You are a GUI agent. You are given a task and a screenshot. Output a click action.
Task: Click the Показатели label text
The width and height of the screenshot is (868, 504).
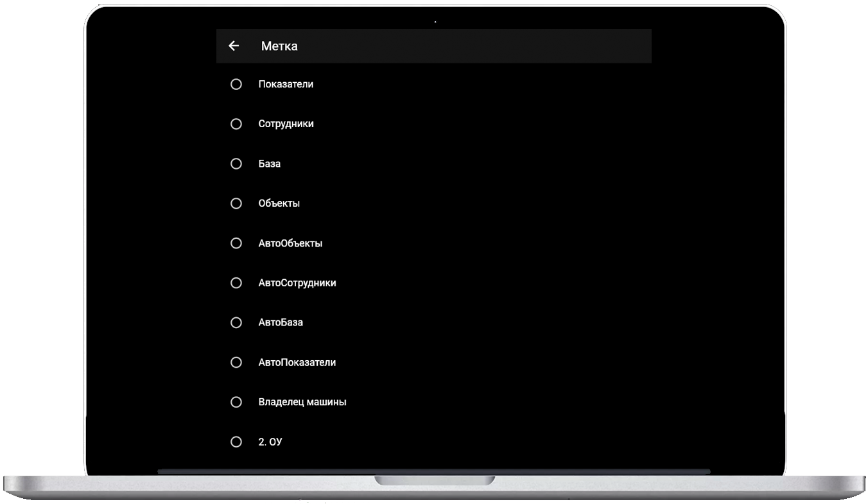[286, 84]
